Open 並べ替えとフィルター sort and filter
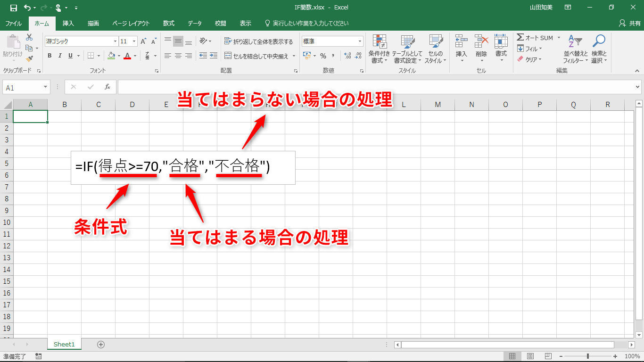Screen dimensions: 644x362 [576, 49]
